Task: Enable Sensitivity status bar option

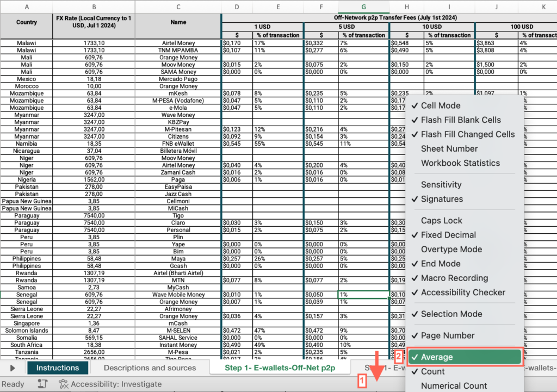Action: pyautogui.click(x=465, y=185)
